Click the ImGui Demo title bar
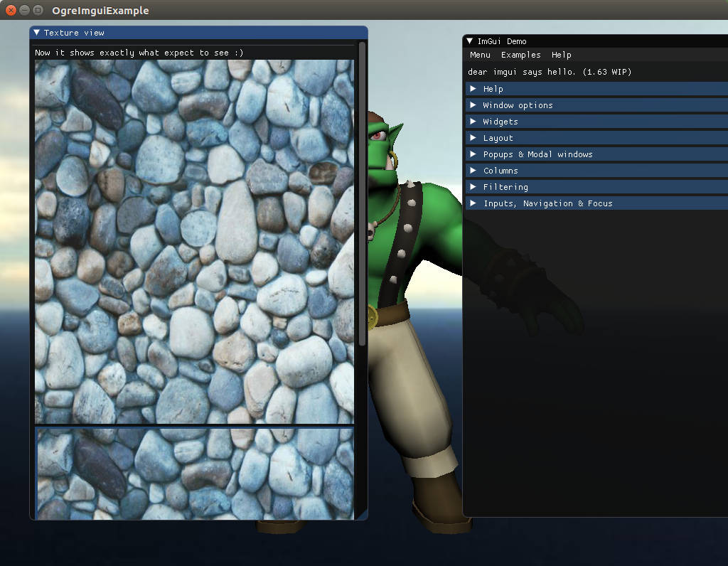Image resolution: width=728 pixels, height=566 pixels. point(595,41)
